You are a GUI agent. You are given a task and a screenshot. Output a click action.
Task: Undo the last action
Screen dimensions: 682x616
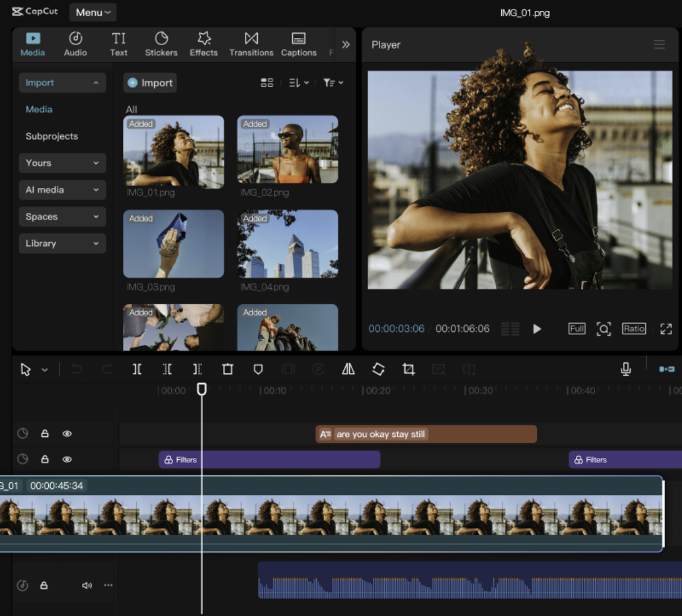pyautogui.click(x=77, y=369)
